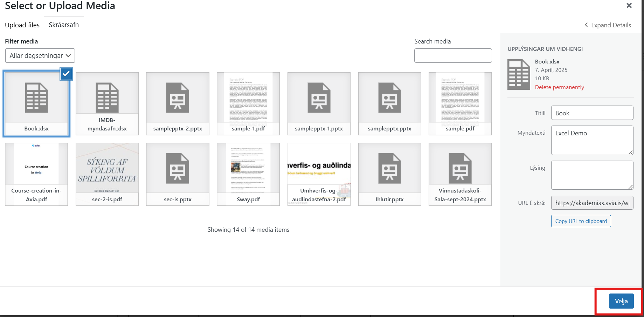Close the media dialog with X
The height and width of the screenshot is (317, 644).
[x=629, y=6]
